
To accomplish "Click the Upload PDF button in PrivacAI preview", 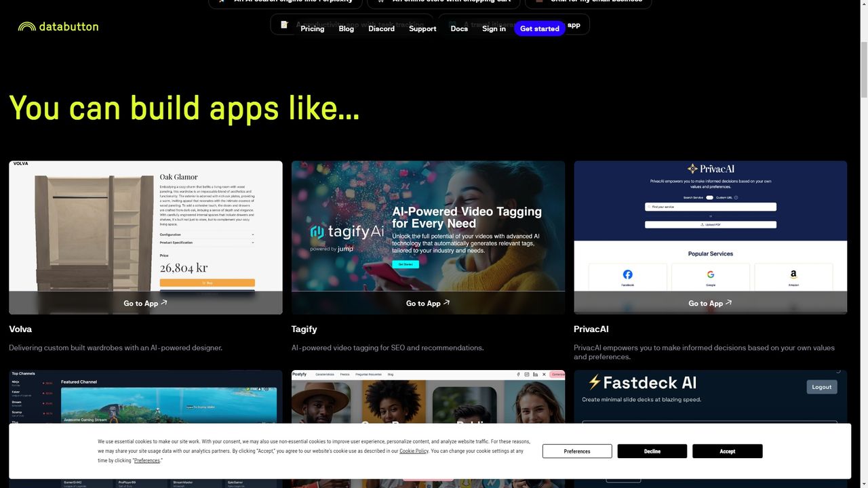I will pyautogui.click(x=711, y=224).
